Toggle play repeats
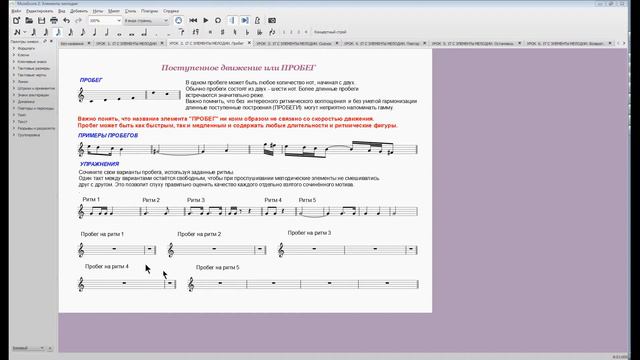 click(231, 20)
